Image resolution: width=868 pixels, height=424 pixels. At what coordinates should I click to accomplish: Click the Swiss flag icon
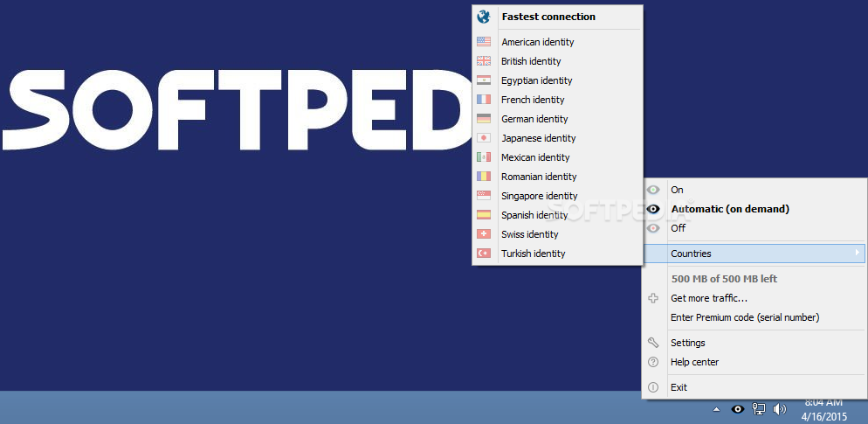pyautogui.click(x=483, y=234)
